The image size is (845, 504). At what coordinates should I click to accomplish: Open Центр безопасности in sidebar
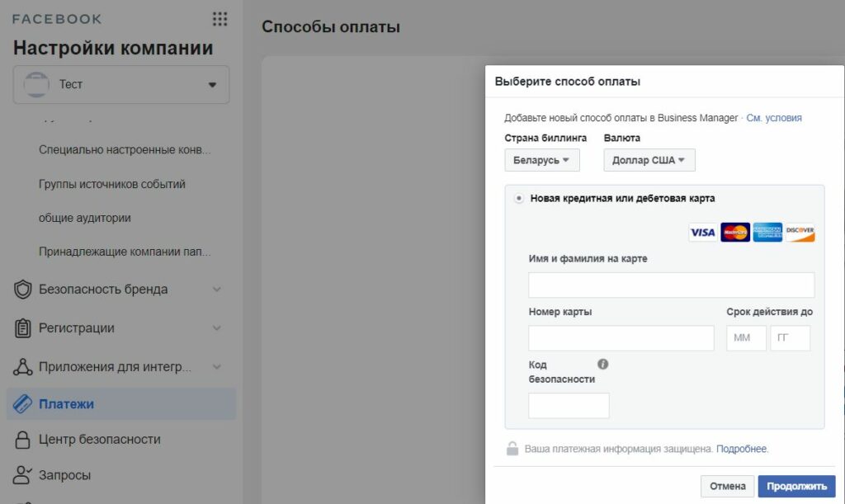(100, 440)
